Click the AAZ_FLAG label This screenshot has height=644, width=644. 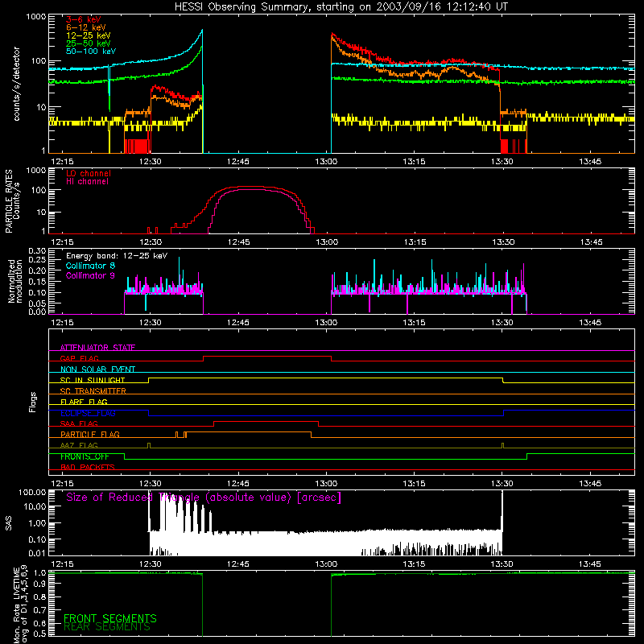(x=79, y=445)
